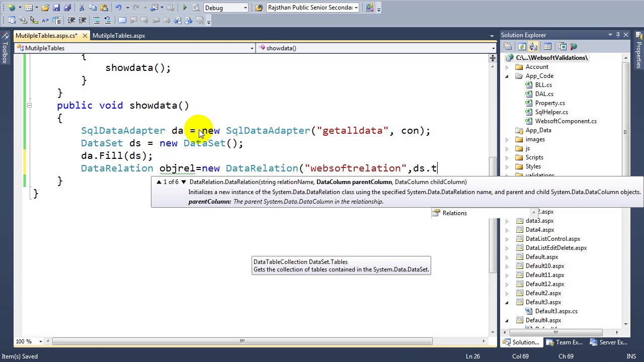Click the Add New Item toolbar icon

[29, 8]
